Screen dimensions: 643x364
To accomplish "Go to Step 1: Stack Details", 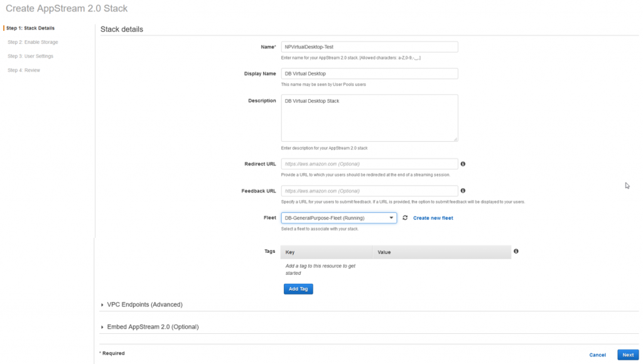I will tap(30, 28).
